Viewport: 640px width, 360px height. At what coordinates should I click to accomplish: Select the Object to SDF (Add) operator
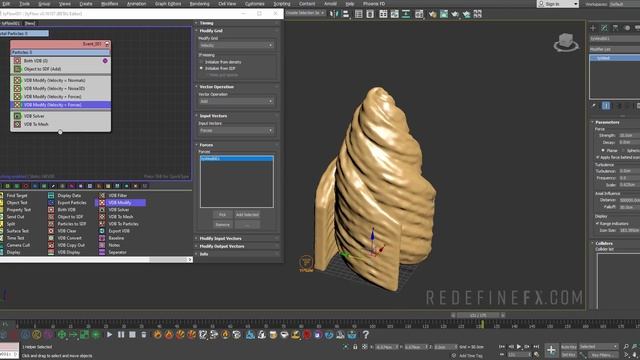coord(60,69)
